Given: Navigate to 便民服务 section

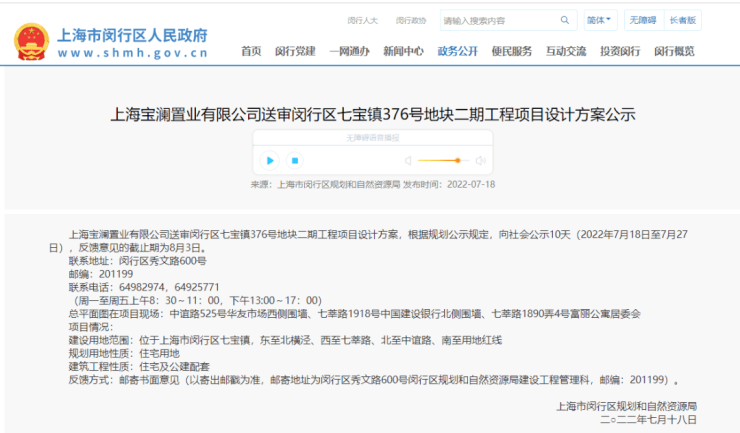Looking at the screenshot, I should pyautogui.click(x=511, y=51).
